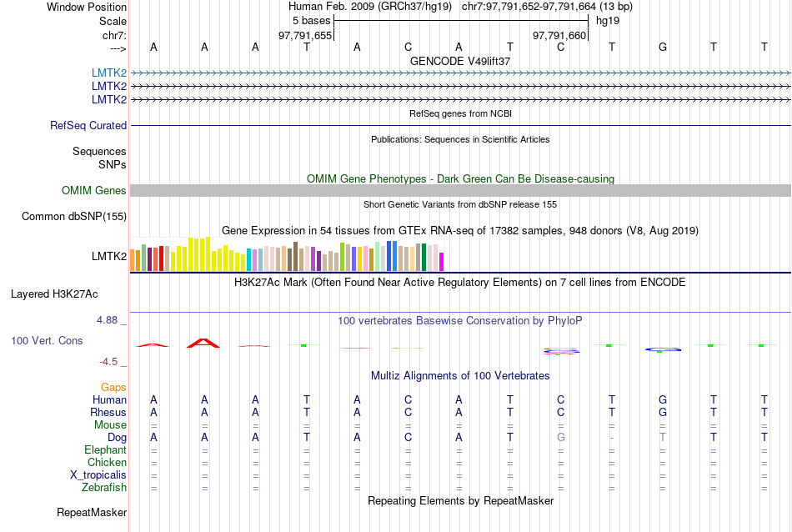Click the G in the Rhesus row
This screenshot has height=532, width=792.
[x=663, y=412]
